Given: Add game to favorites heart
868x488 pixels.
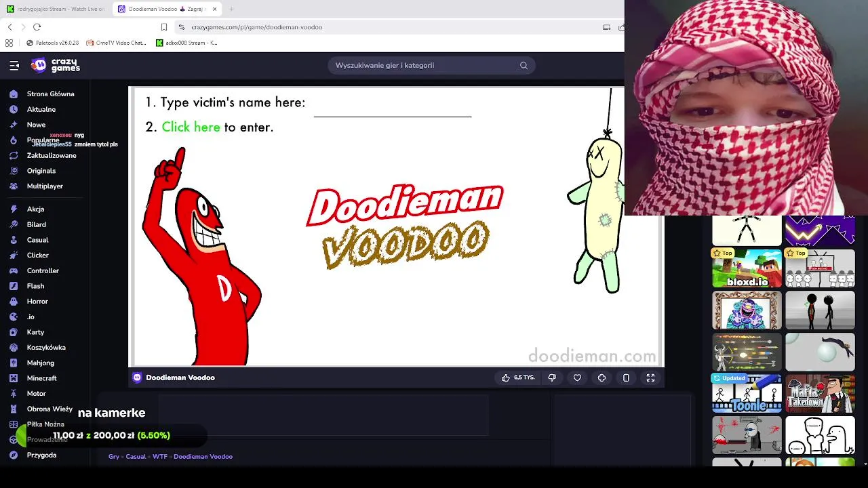Looking at the screenshot, I should pyautogui.click(x=577, y=378).
